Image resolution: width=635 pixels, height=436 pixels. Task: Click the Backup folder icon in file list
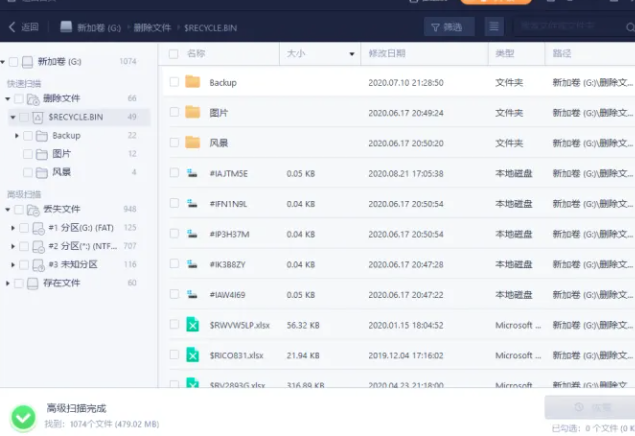pos(193,82)
